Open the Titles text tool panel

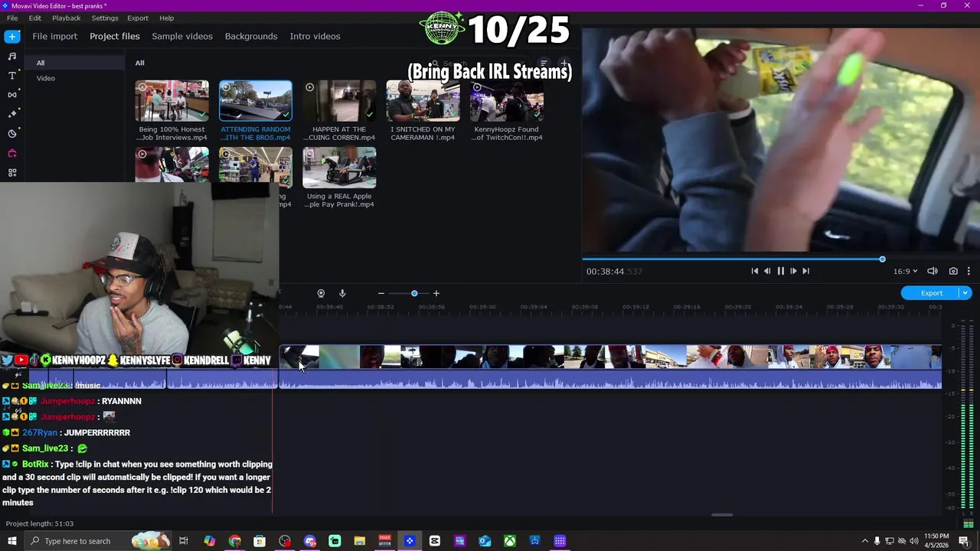[12, 76]
